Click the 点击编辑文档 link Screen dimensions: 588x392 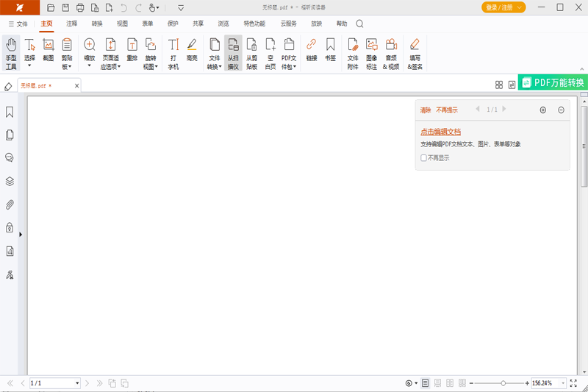(440, 132)
